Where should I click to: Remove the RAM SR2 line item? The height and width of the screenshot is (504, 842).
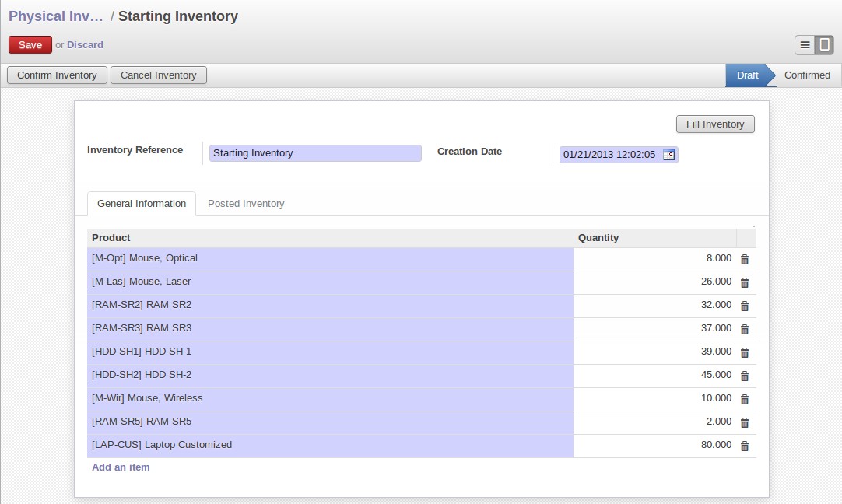[x=744, y=306]
